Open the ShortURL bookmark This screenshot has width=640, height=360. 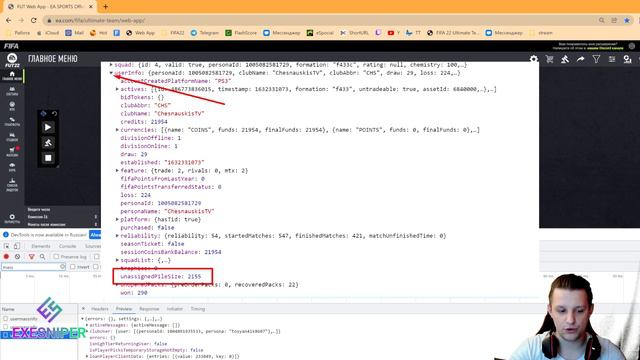[x=354, y=33]
